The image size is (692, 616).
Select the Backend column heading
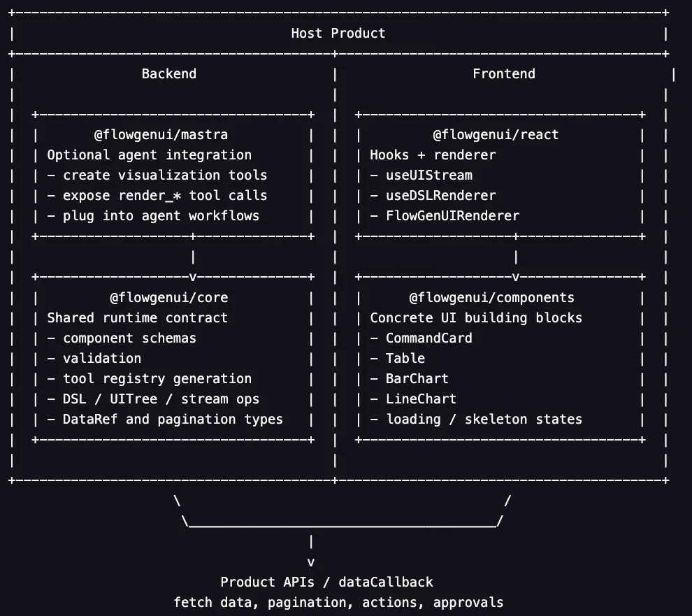[168, 73]
